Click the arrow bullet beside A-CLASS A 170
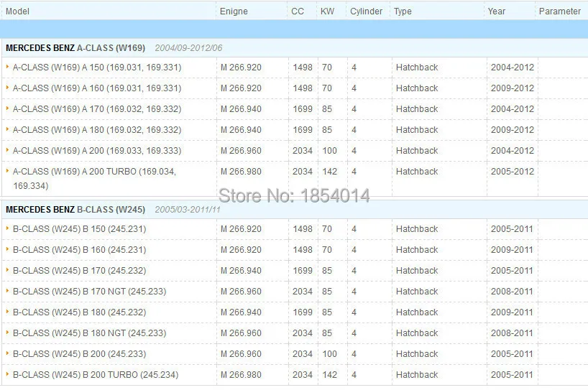 (7, 108)
